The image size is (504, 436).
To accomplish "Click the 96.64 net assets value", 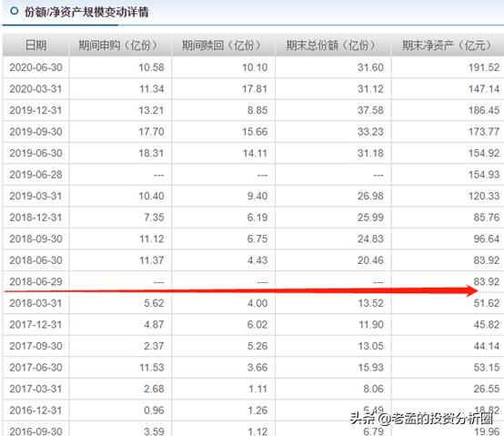I will point(487,238).
